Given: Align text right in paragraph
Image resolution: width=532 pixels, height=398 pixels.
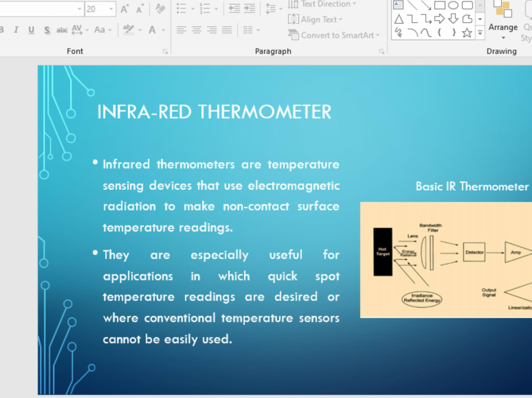Looking at the screenshot, I should coord(212,30).
